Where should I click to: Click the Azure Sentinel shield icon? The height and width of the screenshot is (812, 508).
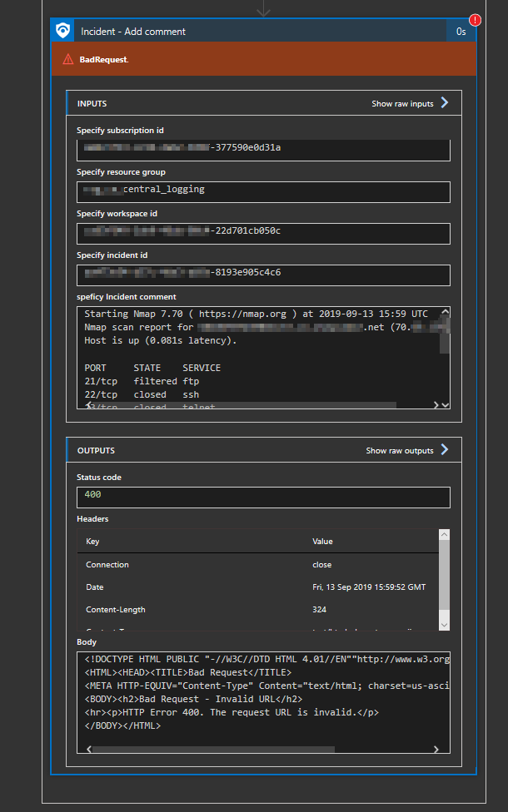tap(62, 31)
